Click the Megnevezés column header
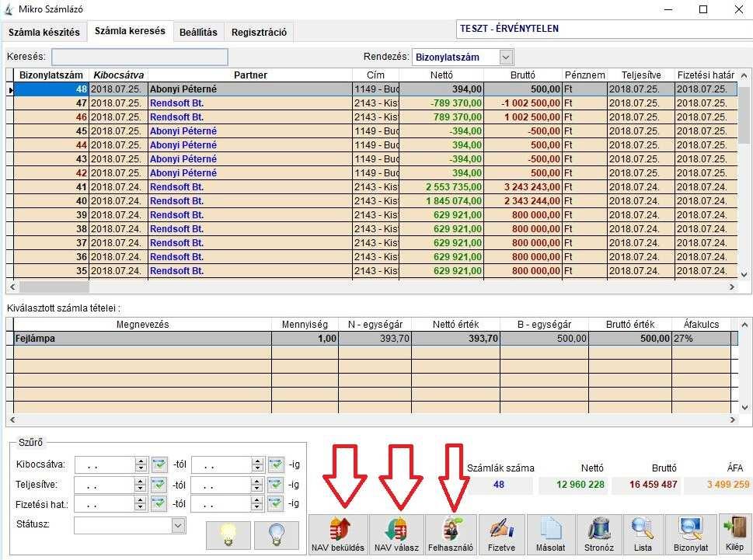This screenshot has height=560, width=753. (x=143, y=325)
